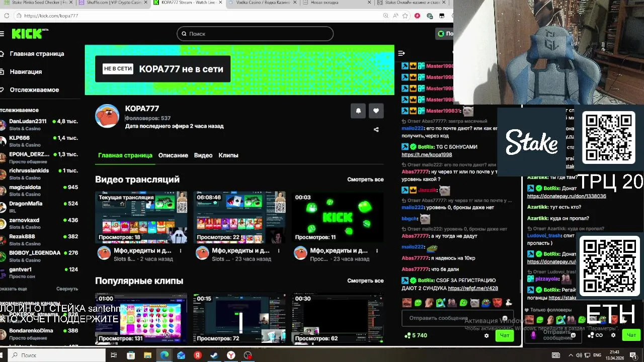Viewport: 644px width, 362px height.
Task: Open the refgf.me/r/428 link in chat
Action: (x=473, y=289)
